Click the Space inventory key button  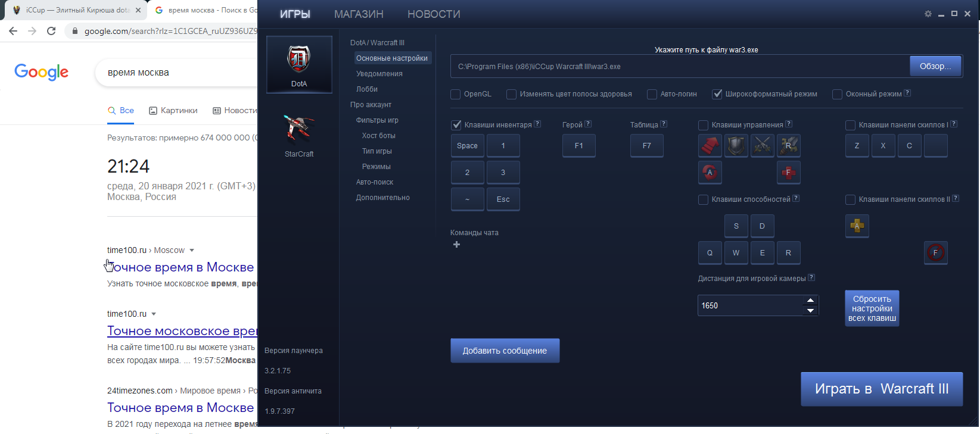point(467,146)
